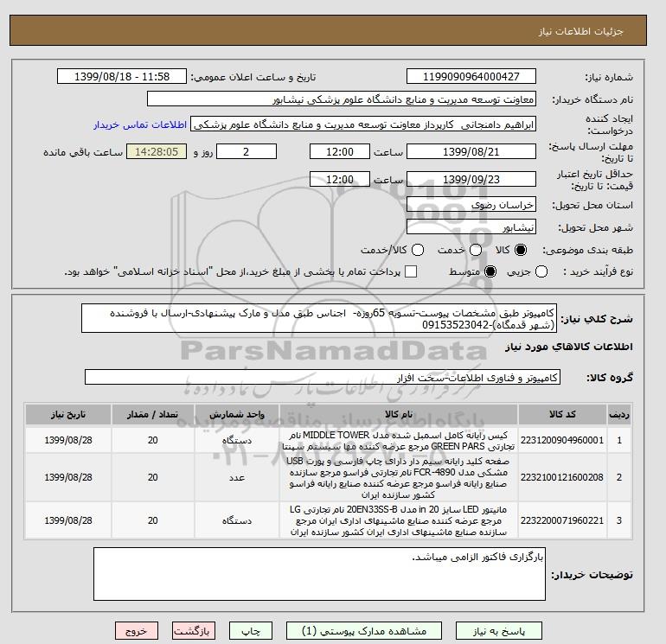The height and width of the screenshot is (644, 666).
Task: Click the need date 1399/08/28 in row 3
Action: (68, 520)
